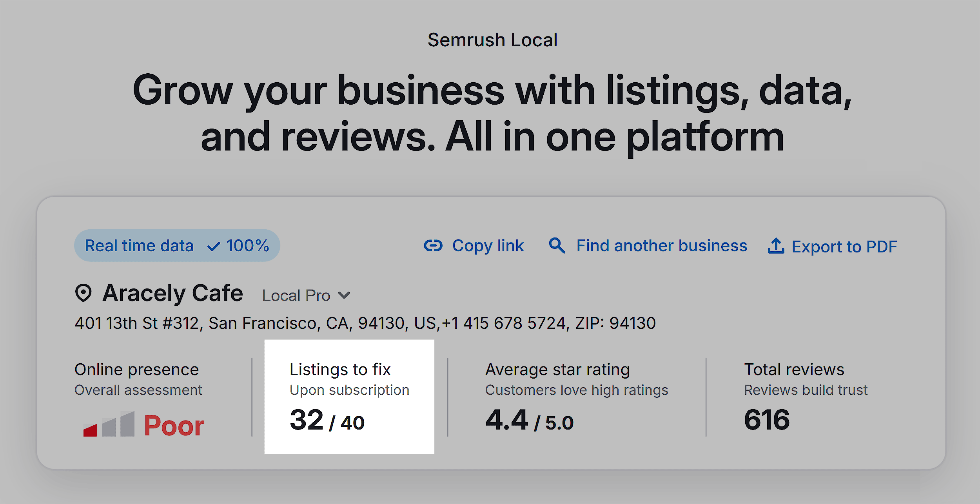Image resolution: width=980 pixels, height=504 pixels.
Task: Click the Aracely Cafe business name
Action: [x=172, y=293]
